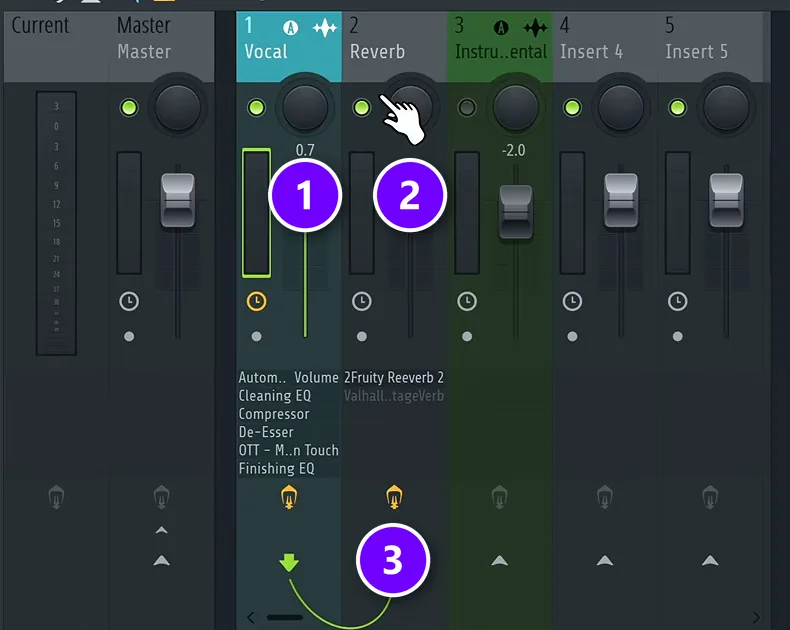Open the orange latency clock on Vocal track
This screenshot has height=630, width=790.
pos(256,301)
